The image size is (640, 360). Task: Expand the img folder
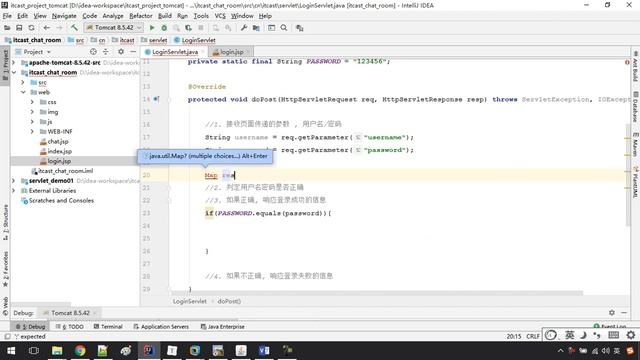(32, 111)
